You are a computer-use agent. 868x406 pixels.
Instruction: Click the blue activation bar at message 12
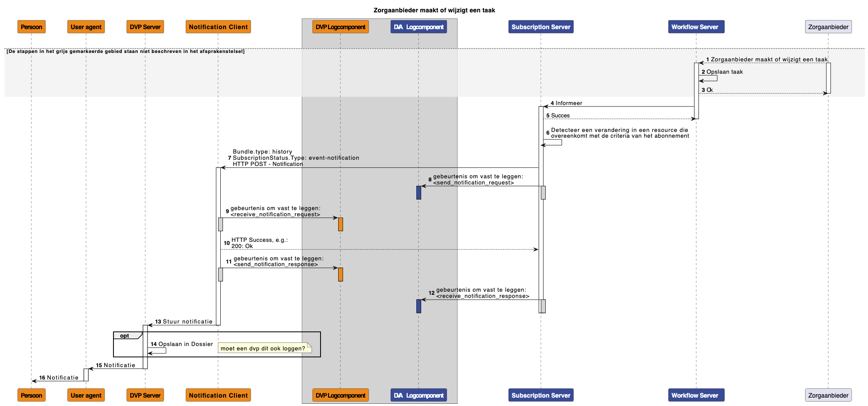tap(419, 306)
